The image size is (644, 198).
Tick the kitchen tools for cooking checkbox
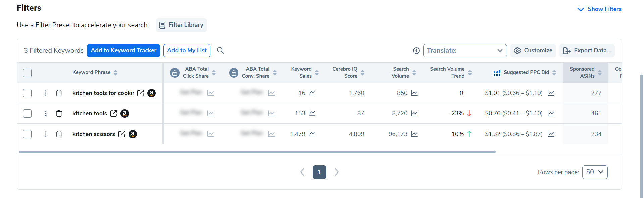(x=28, y=93)
